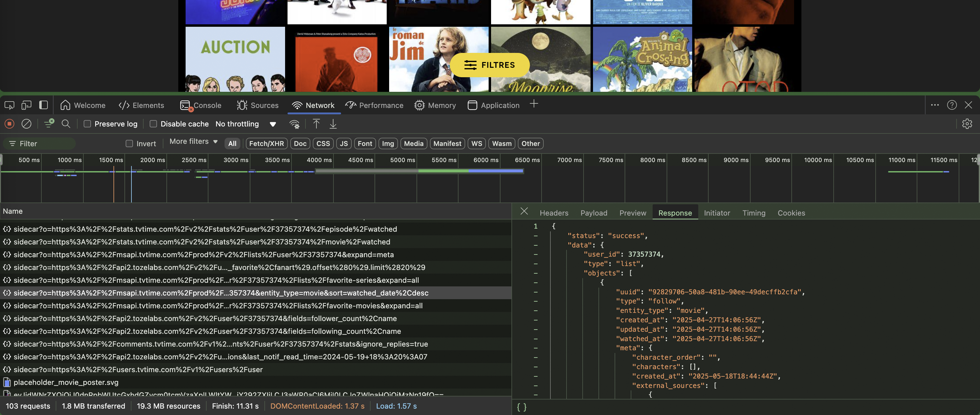Toggle device emulation icon

click(x=26, y=105)
